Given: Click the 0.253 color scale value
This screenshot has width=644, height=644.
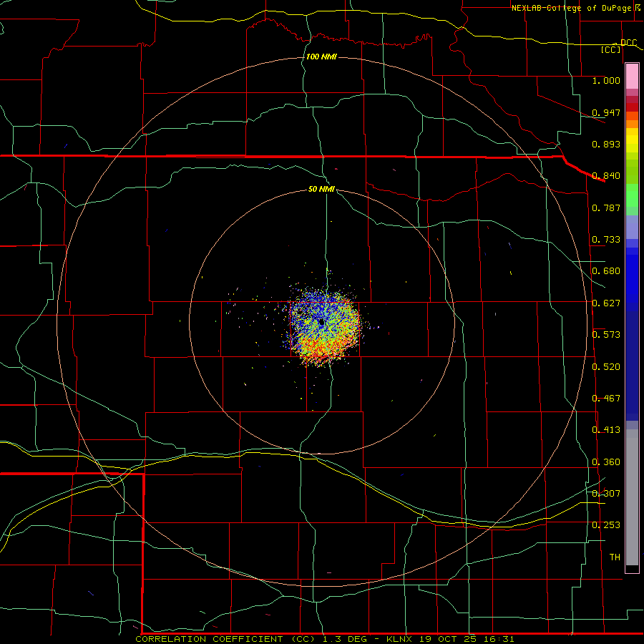Looking at the screenshot, I should pos(606,525).
